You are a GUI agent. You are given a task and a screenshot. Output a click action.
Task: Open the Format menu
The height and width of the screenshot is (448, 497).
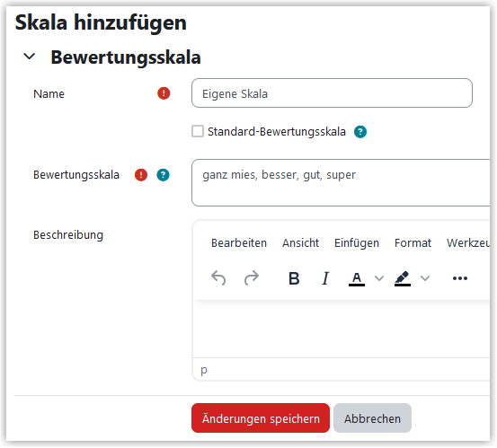click(x=413, y=243)
